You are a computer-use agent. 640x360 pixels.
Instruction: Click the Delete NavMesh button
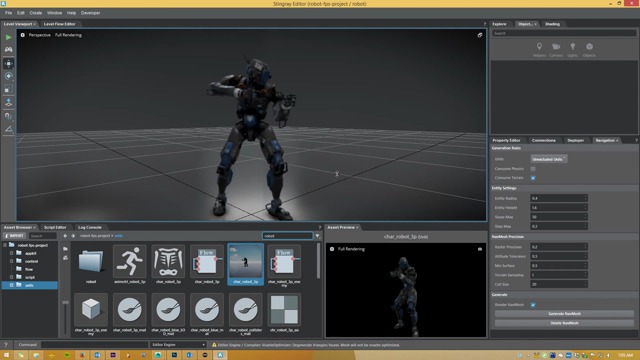pyautogui.click(x=564, y=323)
